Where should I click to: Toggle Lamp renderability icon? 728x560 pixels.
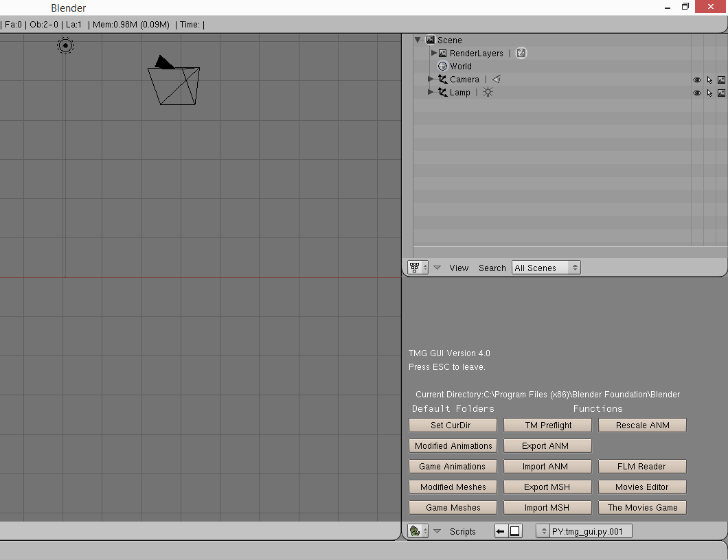(721, 93)
